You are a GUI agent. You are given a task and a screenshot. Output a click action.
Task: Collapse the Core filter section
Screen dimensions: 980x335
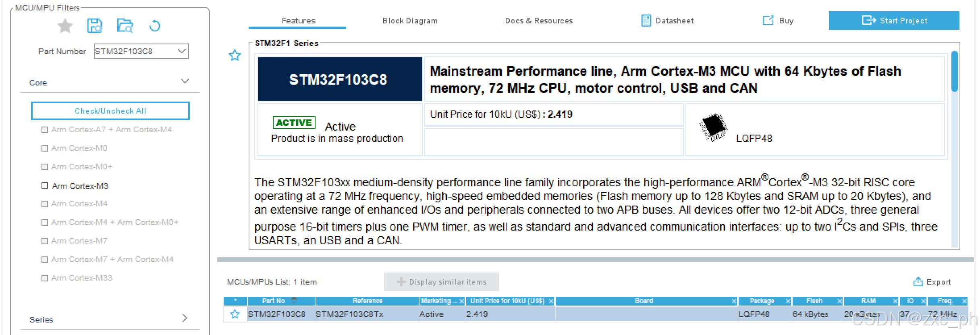[185, 81]
